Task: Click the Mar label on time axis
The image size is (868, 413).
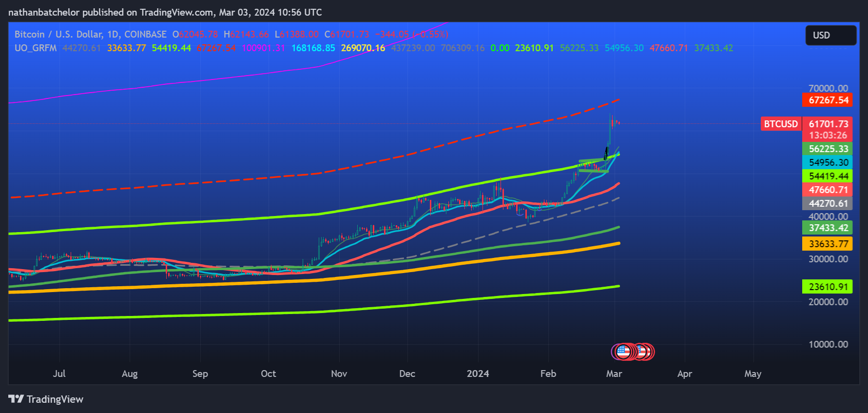Action: tap(614, 374)
